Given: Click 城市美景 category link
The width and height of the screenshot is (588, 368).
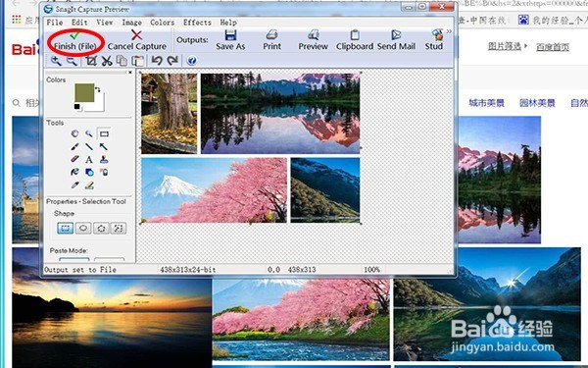Looking at the screenshot, I should tap(486, 103).
